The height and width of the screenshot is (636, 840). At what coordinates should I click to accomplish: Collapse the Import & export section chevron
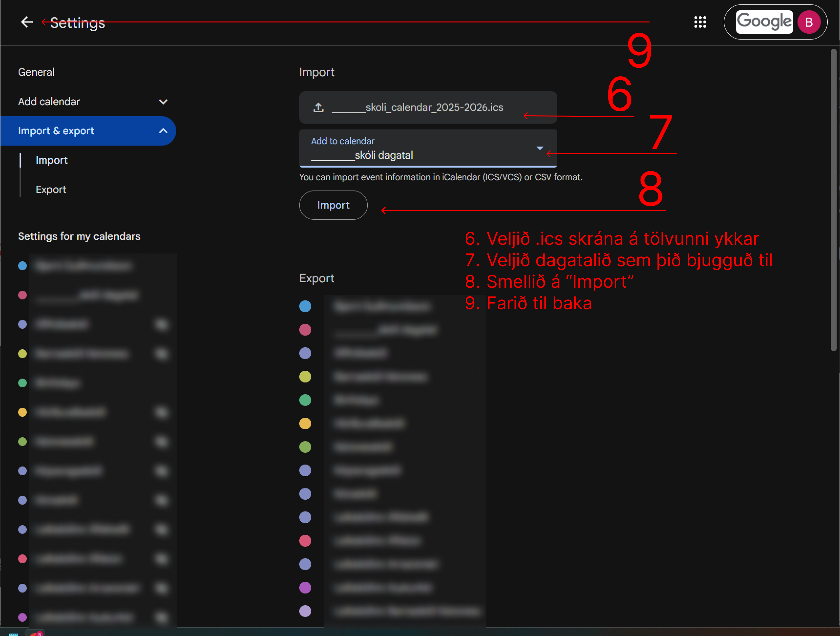click(x=163, y=131)
